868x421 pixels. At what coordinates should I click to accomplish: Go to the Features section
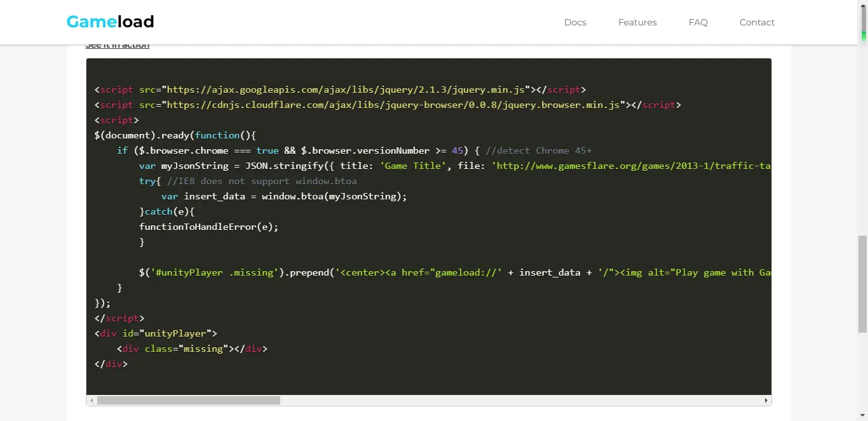637,22
